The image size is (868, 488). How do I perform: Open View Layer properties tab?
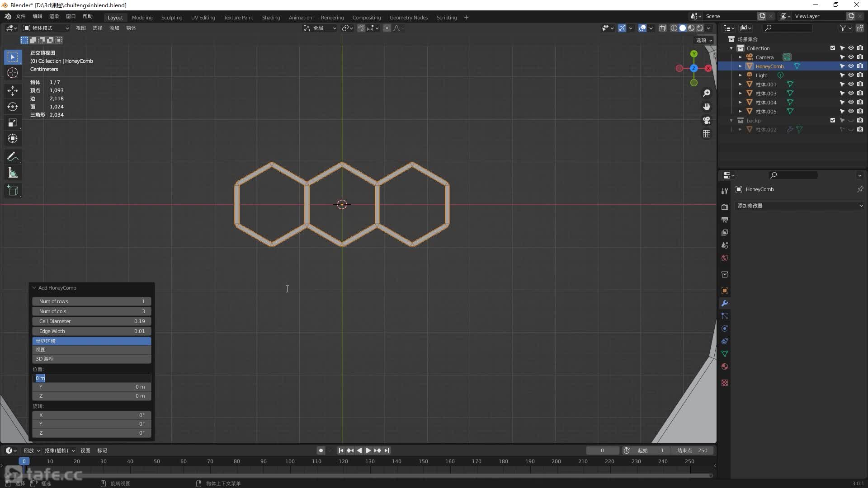(725, 232)
